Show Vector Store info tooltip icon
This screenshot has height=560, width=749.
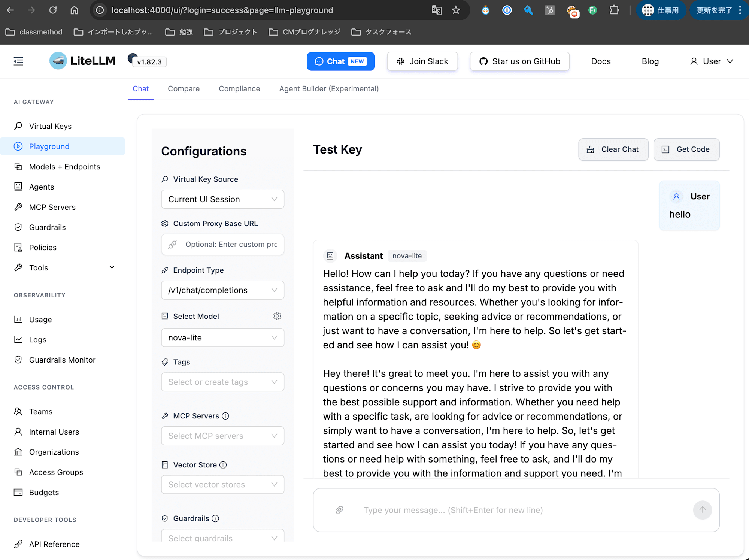click(223, 465)
